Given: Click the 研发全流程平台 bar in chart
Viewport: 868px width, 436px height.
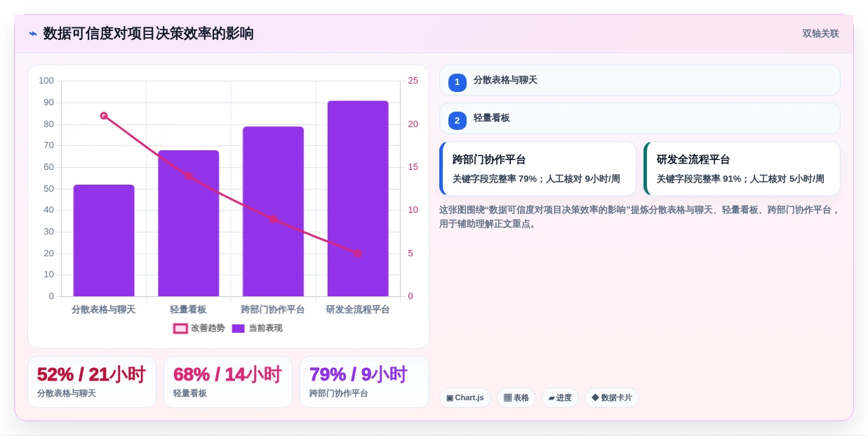Looking at the screenshot, I should point(358,199).
